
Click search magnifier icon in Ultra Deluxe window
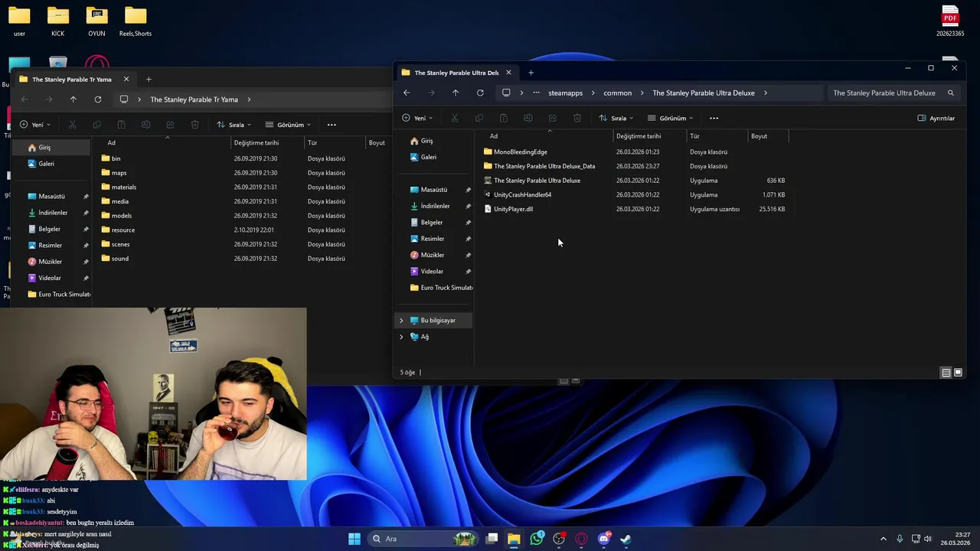(x=951, y=93)
